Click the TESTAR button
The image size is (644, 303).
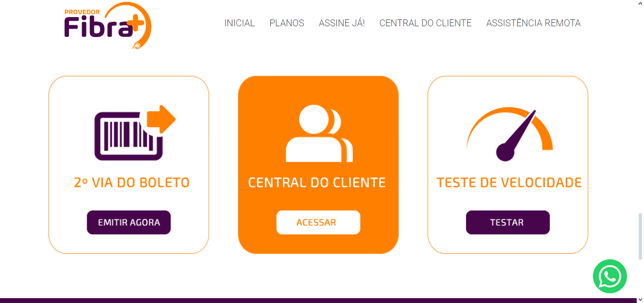pos(508,222)
